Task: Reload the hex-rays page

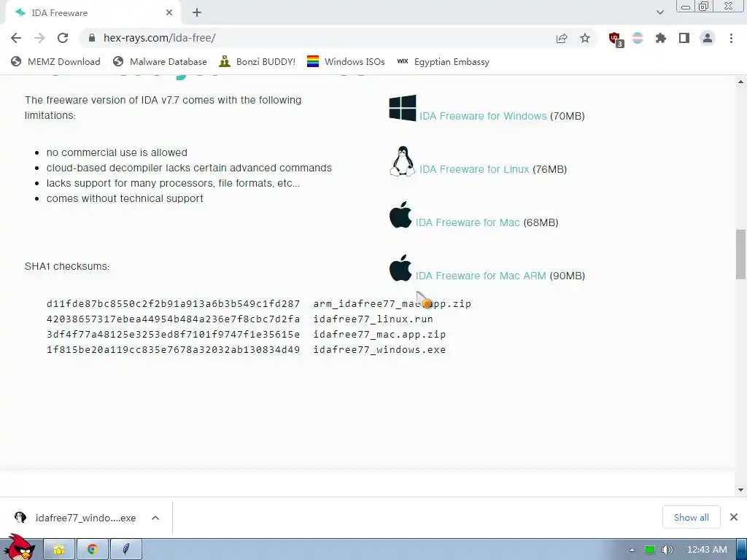Action: [63, 38]
